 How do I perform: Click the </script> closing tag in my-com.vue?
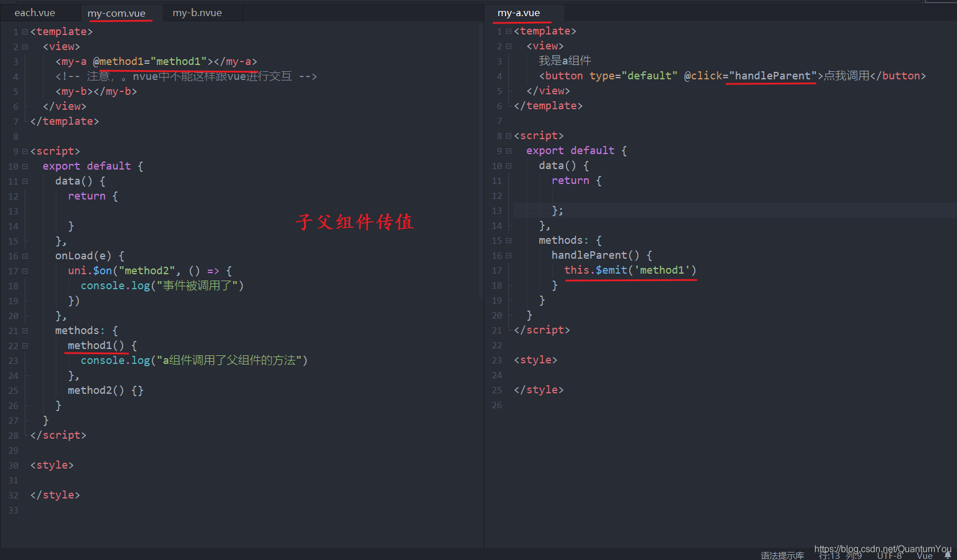58,435
